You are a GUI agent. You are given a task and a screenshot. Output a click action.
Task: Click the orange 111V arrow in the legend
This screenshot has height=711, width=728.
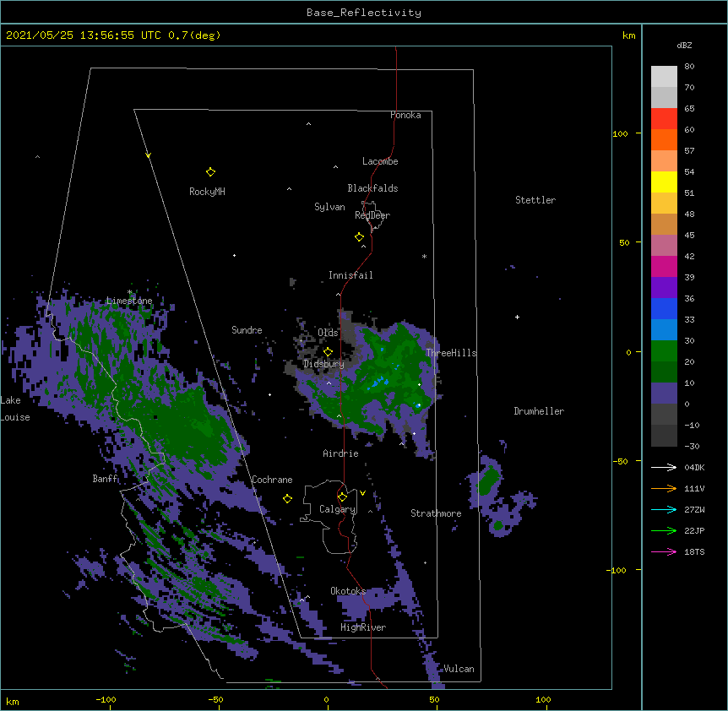[x=664, y=488]
